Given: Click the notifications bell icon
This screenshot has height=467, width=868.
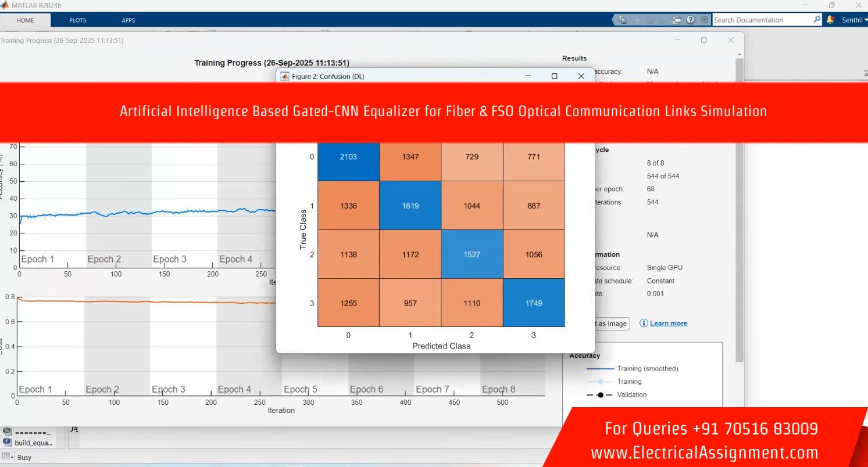Looking at the screenshot, I should (x=830, y=20).
